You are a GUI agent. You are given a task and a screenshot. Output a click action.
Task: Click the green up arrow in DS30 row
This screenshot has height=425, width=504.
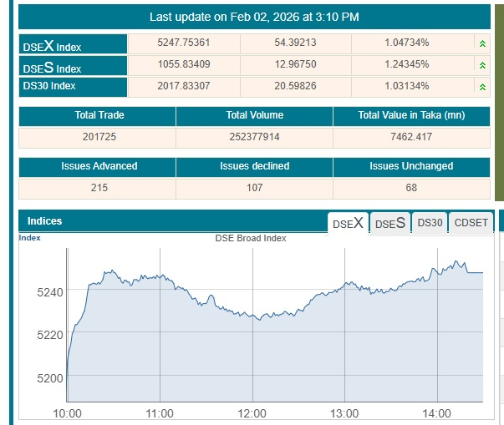tap(482, 87)
